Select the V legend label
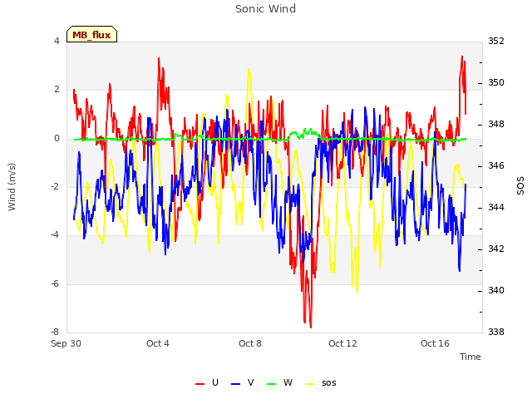532x399 pixels. point(250,382)
